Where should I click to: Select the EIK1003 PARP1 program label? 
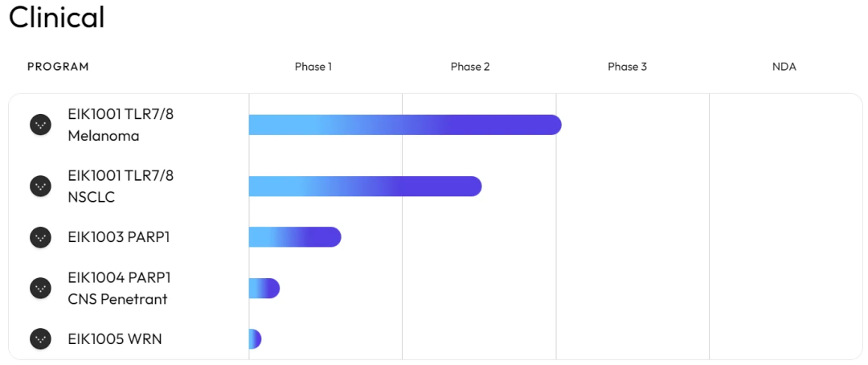[x=118, y=237]
